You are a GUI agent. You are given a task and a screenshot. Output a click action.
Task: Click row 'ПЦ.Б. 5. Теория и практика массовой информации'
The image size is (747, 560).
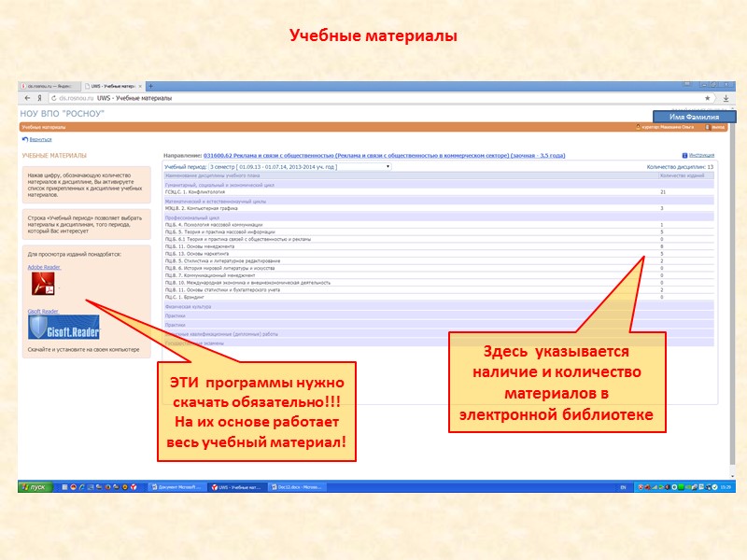click(x=438, y=231)
